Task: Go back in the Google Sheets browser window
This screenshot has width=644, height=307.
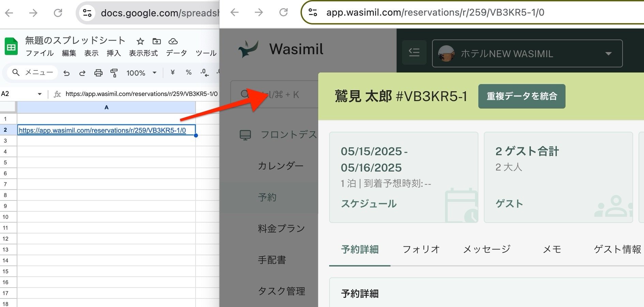Action: point(9,13)
